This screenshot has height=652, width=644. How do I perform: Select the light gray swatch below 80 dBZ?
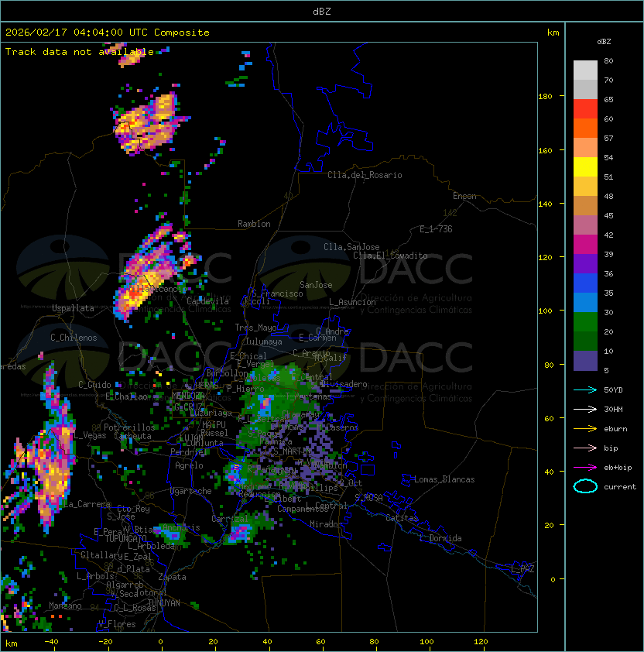[x=585, y=70]
